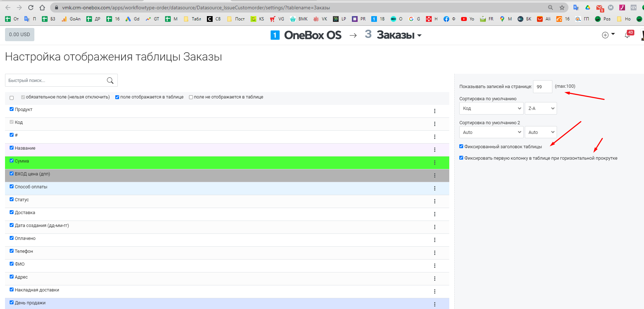
Task: Click the records-per-page field showing 99
Action: click(543, 87)
